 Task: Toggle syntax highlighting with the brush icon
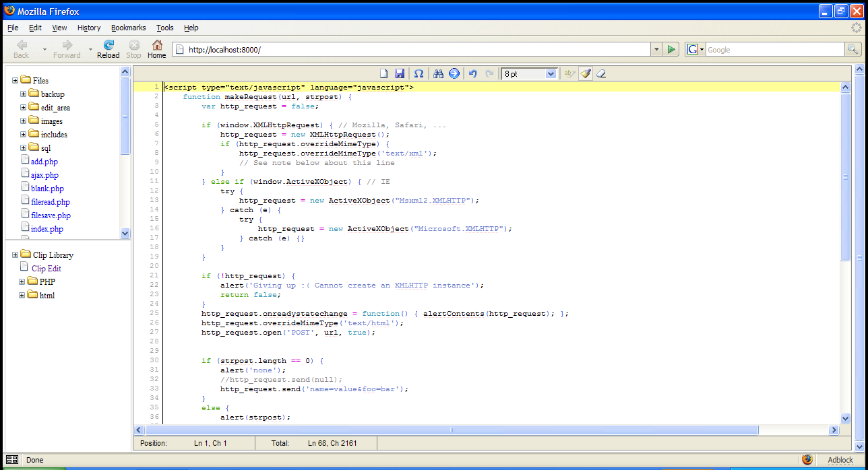point(586,73)
